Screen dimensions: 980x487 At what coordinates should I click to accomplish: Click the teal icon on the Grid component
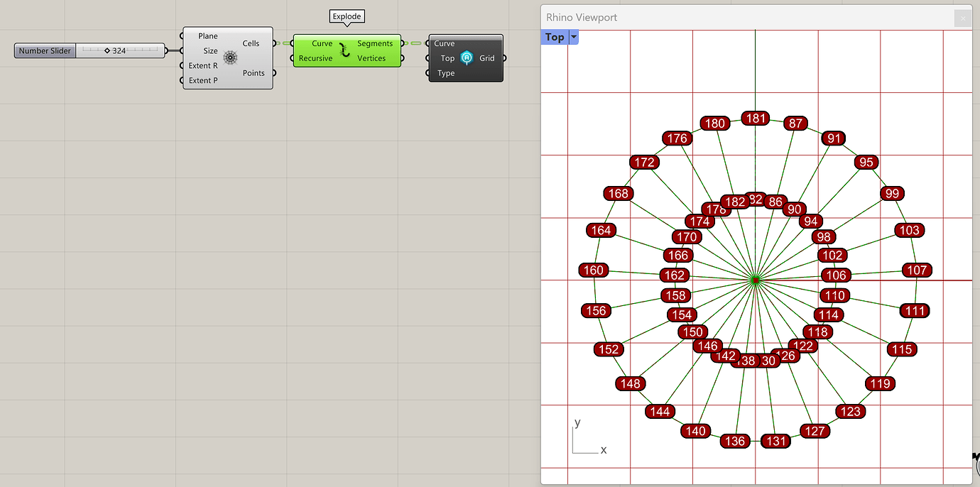(x=467, y=58)
